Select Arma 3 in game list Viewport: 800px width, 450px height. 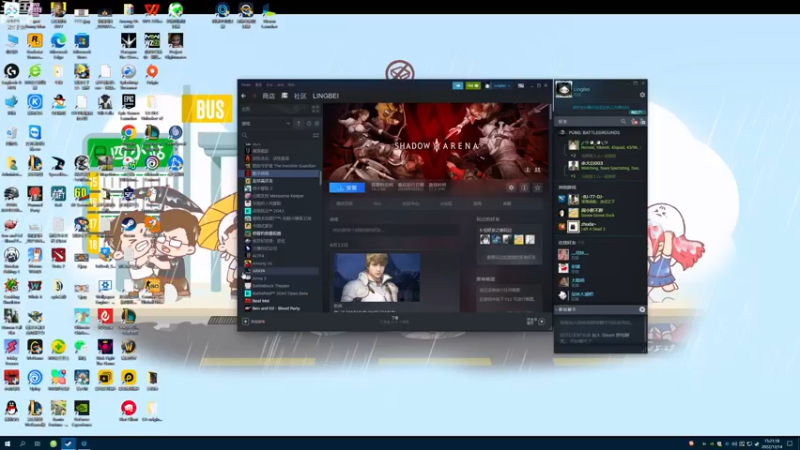[x=280, y=279]
